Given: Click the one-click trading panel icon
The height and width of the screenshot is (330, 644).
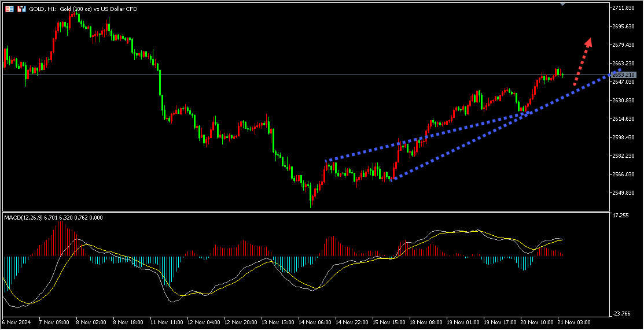Looking at the screenshot, I should pyautogui.click(x=10, y=9).
